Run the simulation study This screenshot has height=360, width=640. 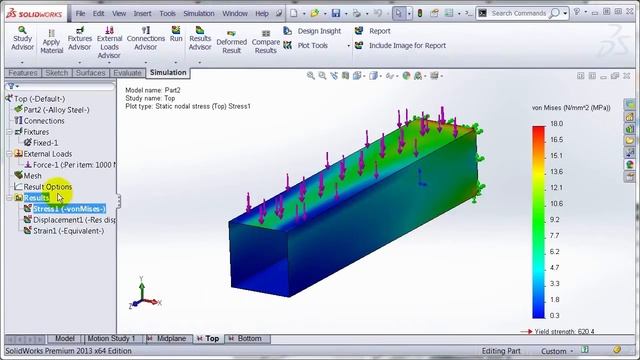pyautogui.click(x=176, y=34)
